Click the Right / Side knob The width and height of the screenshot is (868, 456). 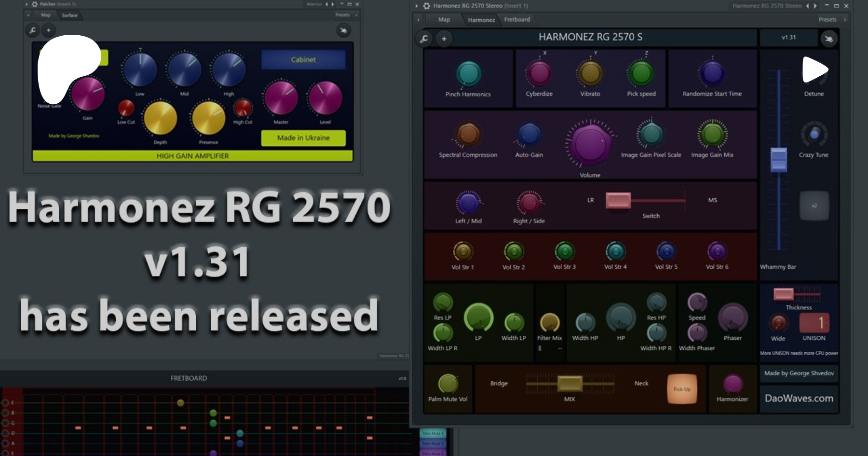coord(529,203)
